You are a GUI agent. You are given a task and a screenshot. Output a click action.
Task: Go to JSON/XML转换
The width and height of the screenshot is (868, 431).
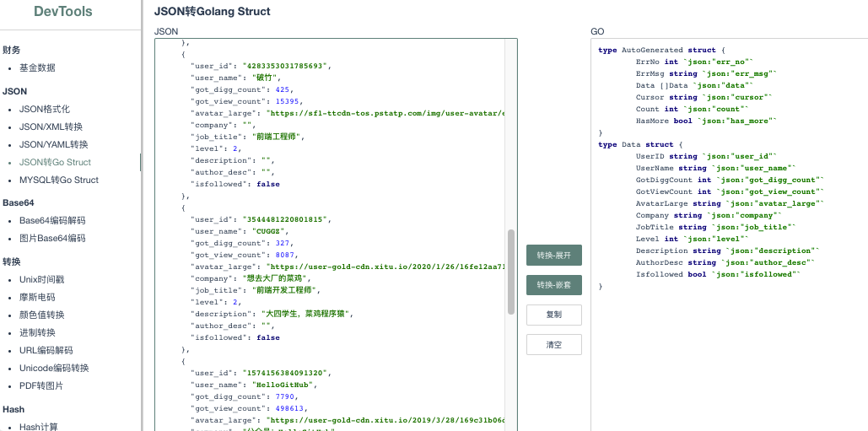(51, 127)
